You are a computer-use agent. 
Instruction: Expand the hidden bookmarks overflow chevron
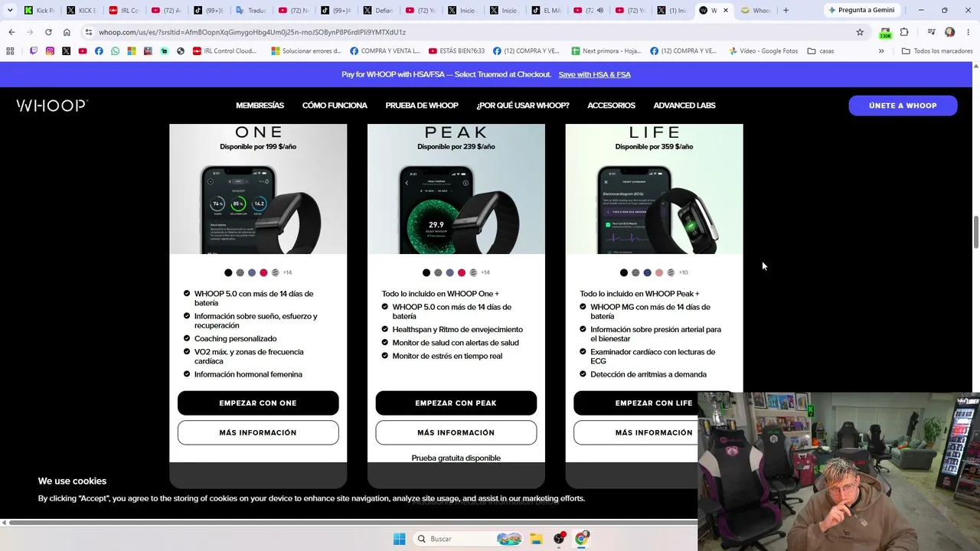pos(881,51)
